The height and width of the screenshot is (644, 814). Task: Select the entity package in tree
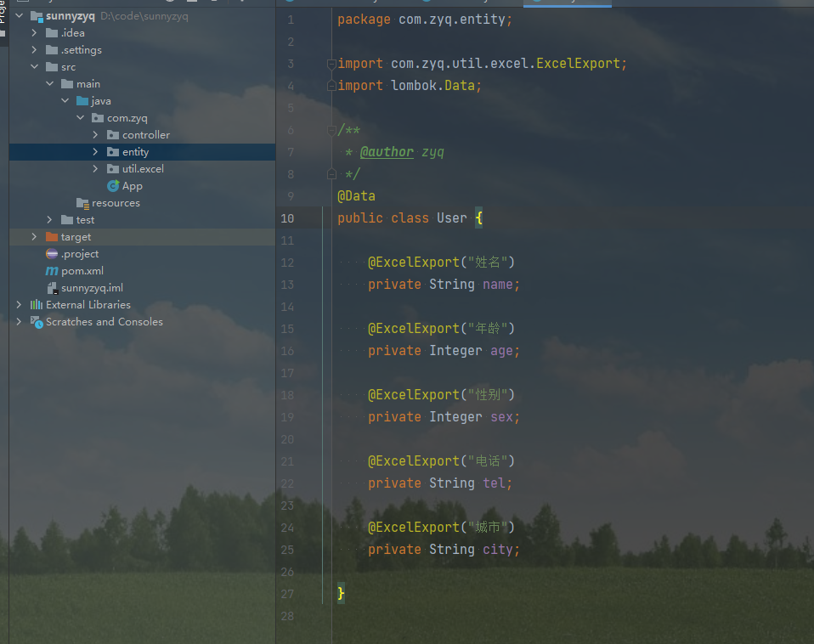pyautogui.click(x=135, y=152)
